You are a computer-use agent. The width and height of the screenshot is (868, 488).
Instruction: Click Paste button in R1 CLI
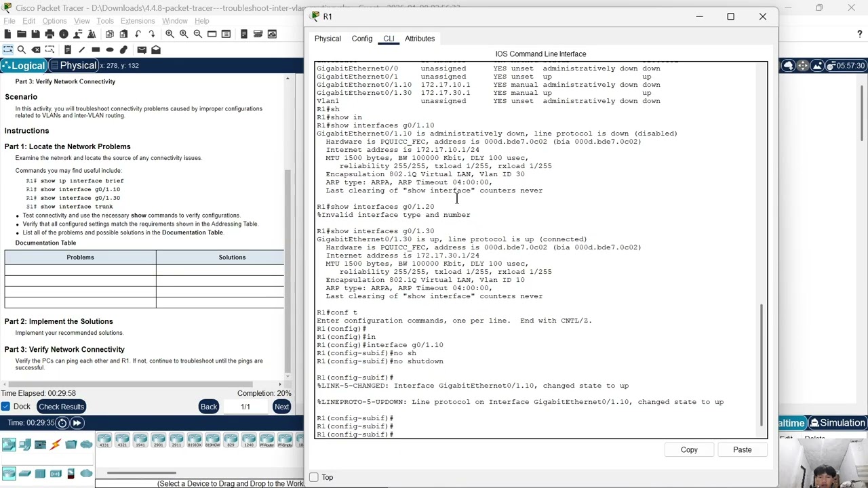tap(742, 450)
